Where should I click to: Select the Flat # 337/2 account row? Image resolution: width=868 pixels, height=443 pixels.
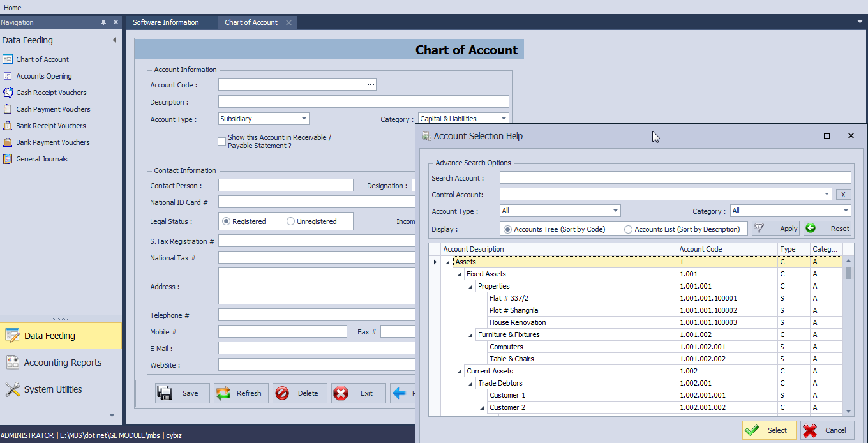tap(641, 298)
